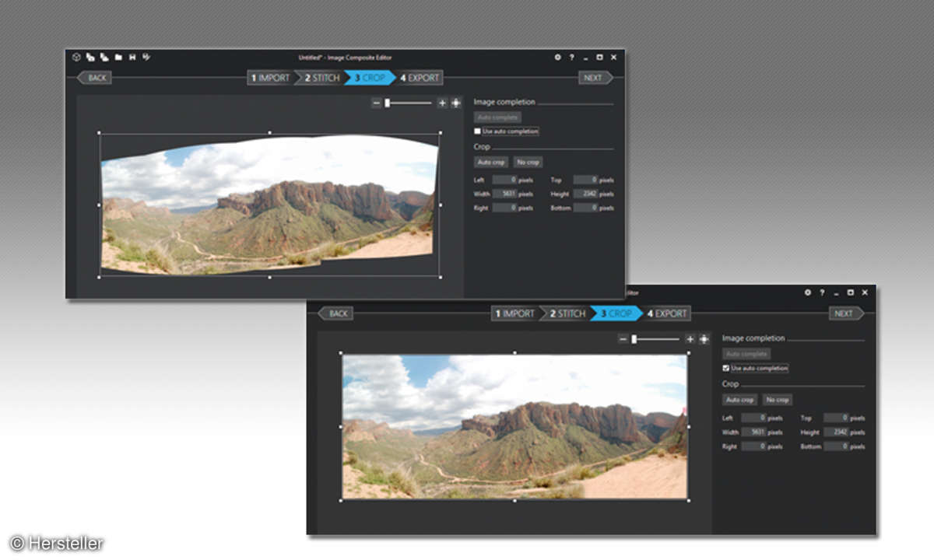Click Bottom pixels field in upper window
Image resolution: width=934 pixels, height=560 pixels.
[x=585, y=208]
